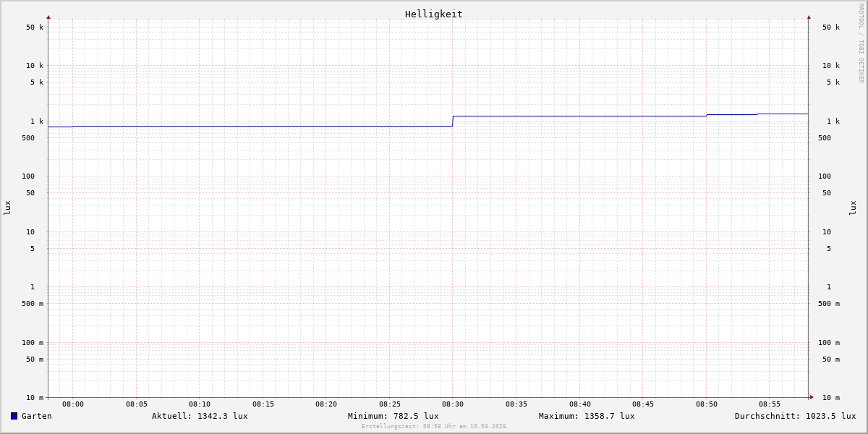Click the 08:45 time axis label

point(643,404)
